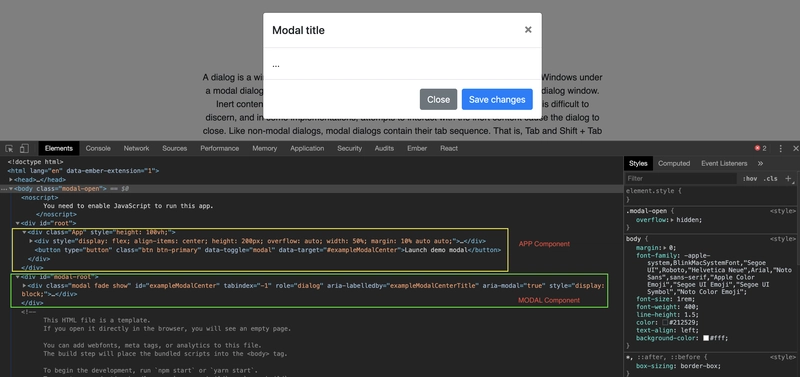Open the DevTools three-dot menu
The height and width of the screenshot is (377, 800).
[x=780, y=148]
